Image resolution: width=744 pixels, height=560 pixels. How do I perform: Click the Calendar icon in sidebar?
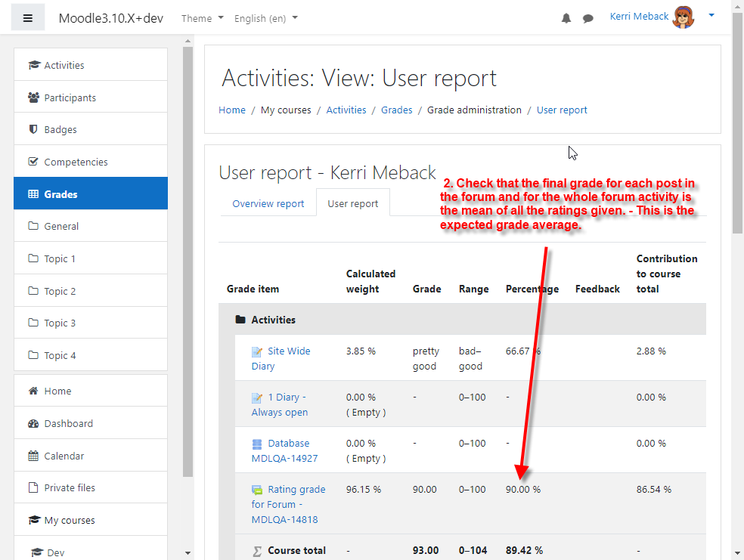click(33, 456)
